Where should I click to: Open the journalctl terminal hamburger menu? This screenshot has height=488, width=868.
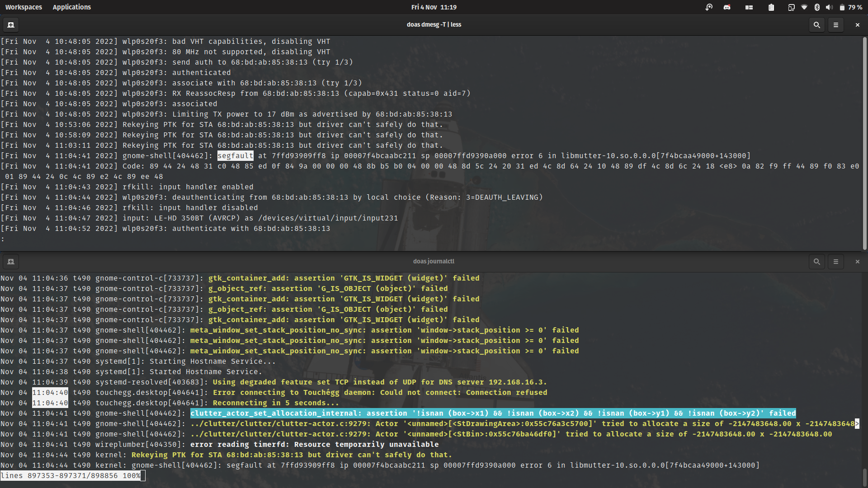pos(836,262)
